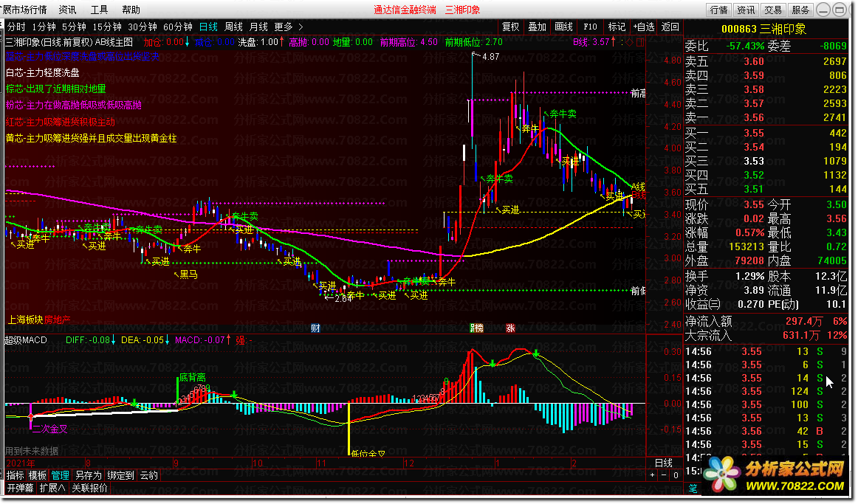Click the split-window icon in chart header
The height and width of the screenshot is (504, 858).
click(640, 42)
